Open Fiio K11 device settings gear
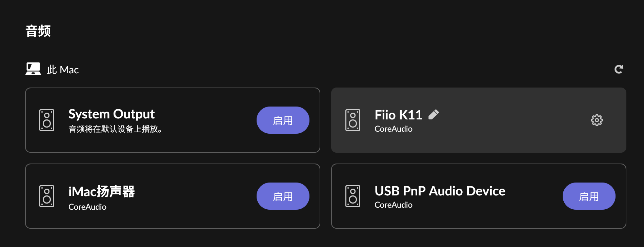 [597, 120]
